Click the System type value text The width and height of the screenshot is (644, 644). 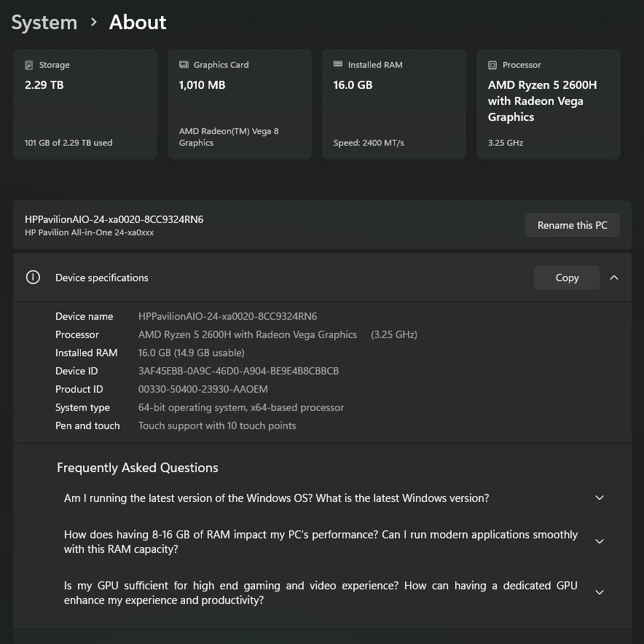[241, 407]
